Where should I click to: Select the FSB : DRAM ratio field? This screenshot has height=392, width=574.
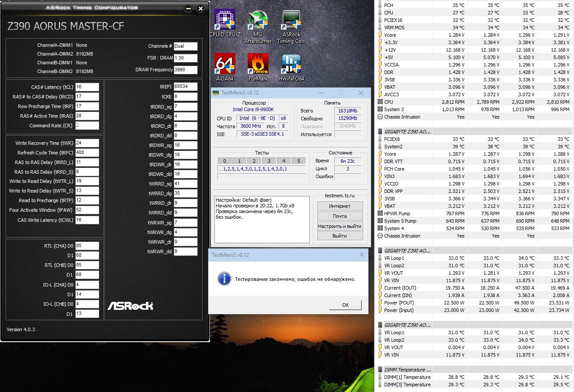coord(185,58)
